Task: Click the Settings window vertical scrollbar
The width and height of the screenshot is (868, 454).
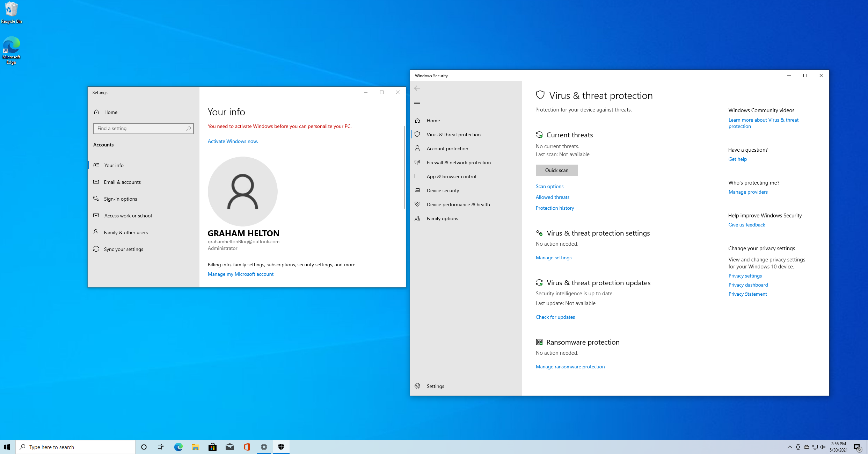Action: 404,167
